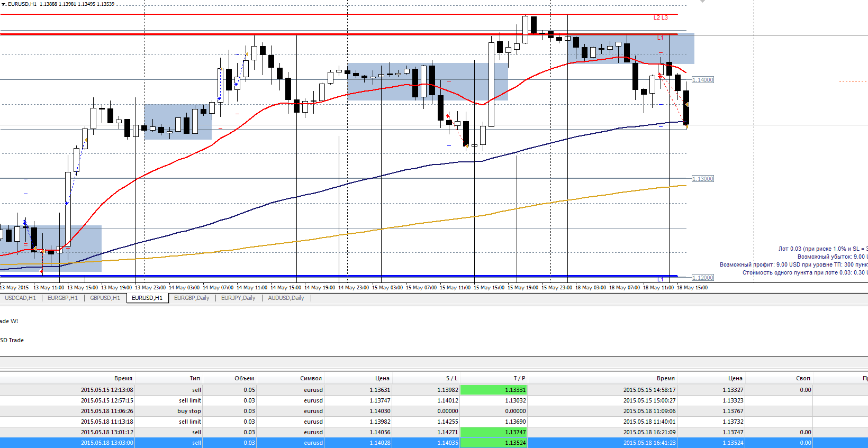868x448 pixels.
Task: Click close time 2015.05.18 11:09:06
Action: tap(649, 411)
